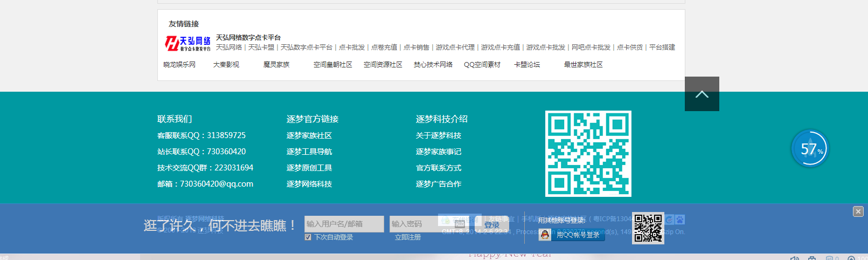868x260 pixels.
Task: Focus the 输入用户名/邮箱 input field
Action: [x=344, y=224]
